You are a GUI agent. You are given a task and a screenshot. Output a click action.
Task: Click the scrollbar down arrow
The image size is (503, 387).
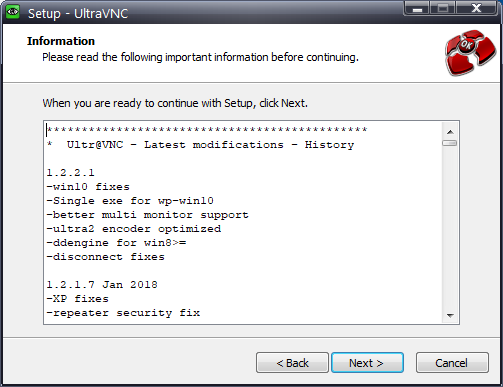coord(450,315)
